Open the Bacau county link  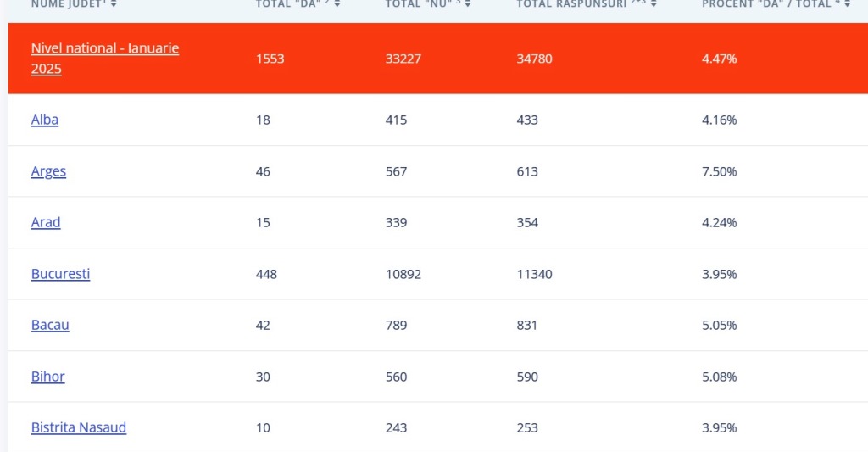[x=50, y=325]
